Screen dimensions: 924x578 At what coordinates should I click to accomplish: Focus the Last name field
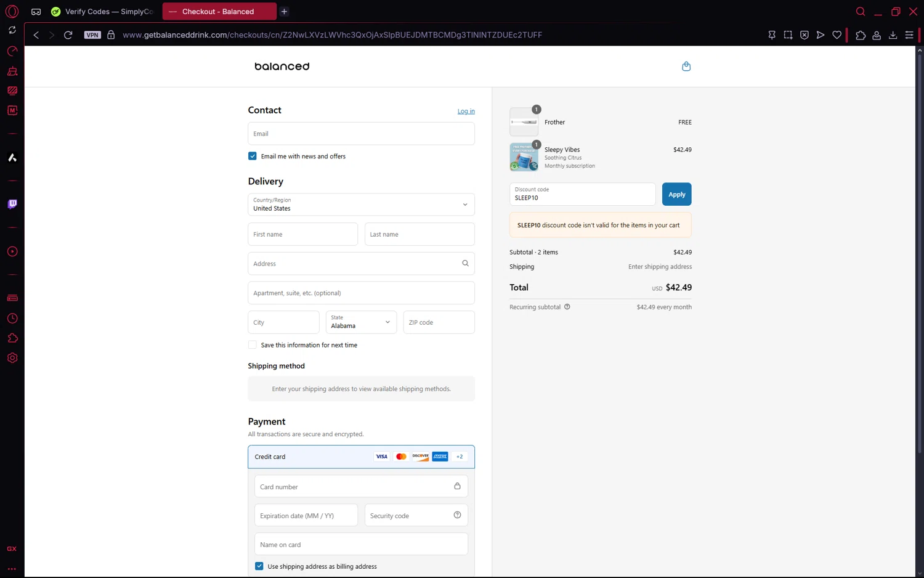(x=419, y=234)
